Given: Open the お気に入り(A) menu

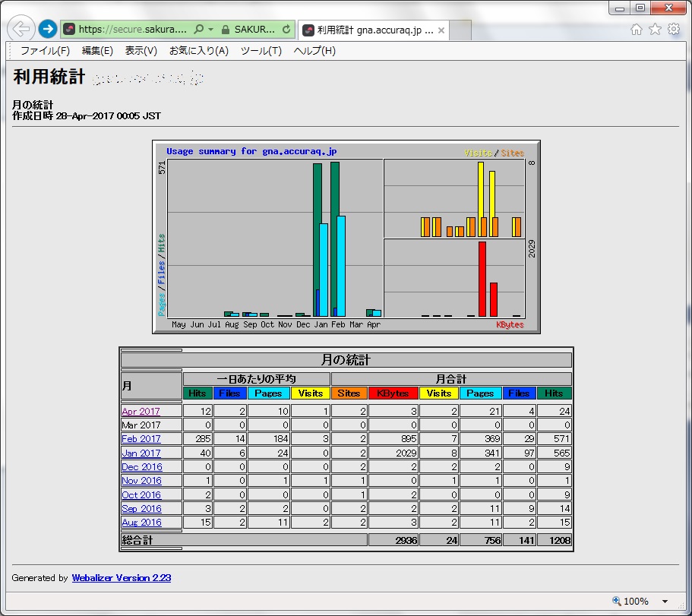Looking at the screenshot, I should (x=198, y=51).
